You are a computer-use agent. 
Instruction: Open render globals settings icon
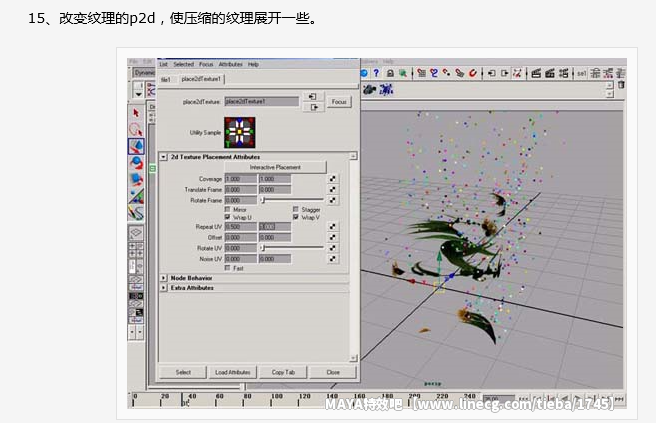pos(564,73)
